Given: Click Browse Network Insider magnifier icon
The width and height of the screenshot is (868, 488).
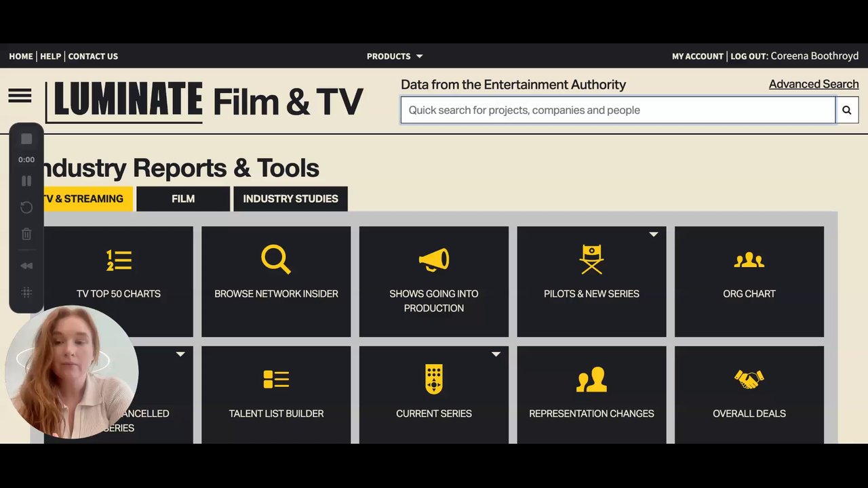Looking at the screenshot, I should (x=276, y=260).
